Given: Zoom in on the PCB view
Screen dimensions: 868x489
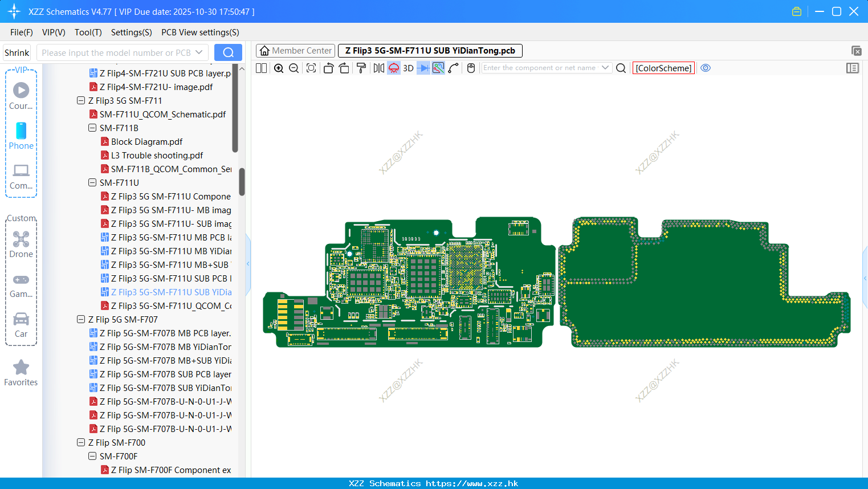Looking at the screenshot, I should tap(279, 68).
